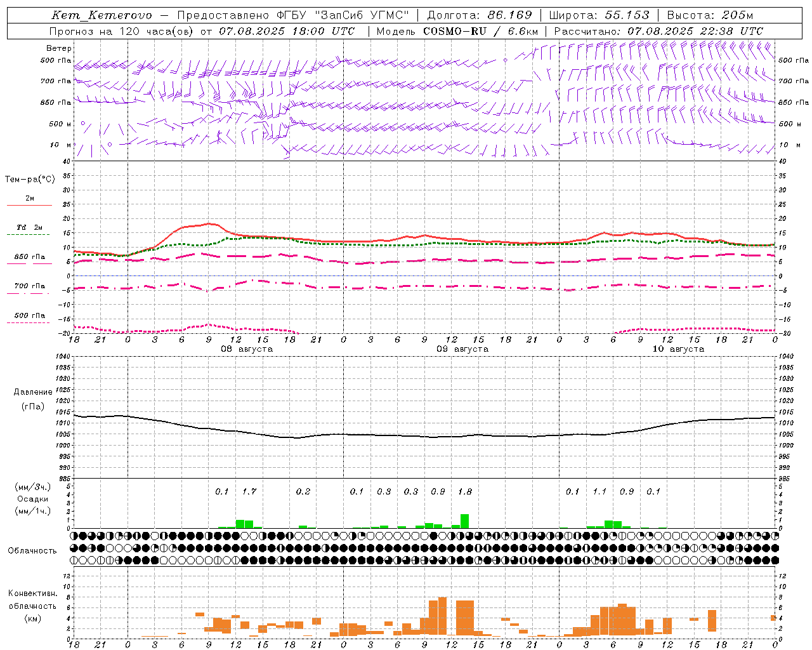The image size is (812, 650).
Task: Click the Ветер panel label
Action: click(59, 48)
